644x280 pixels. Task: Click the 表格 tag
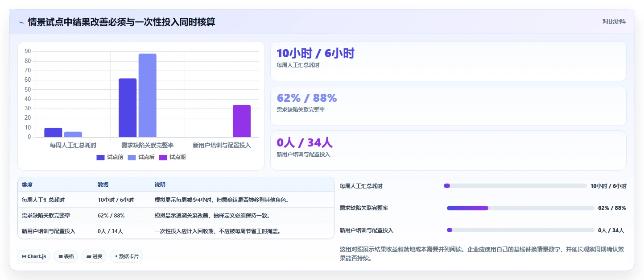[66, 256]
